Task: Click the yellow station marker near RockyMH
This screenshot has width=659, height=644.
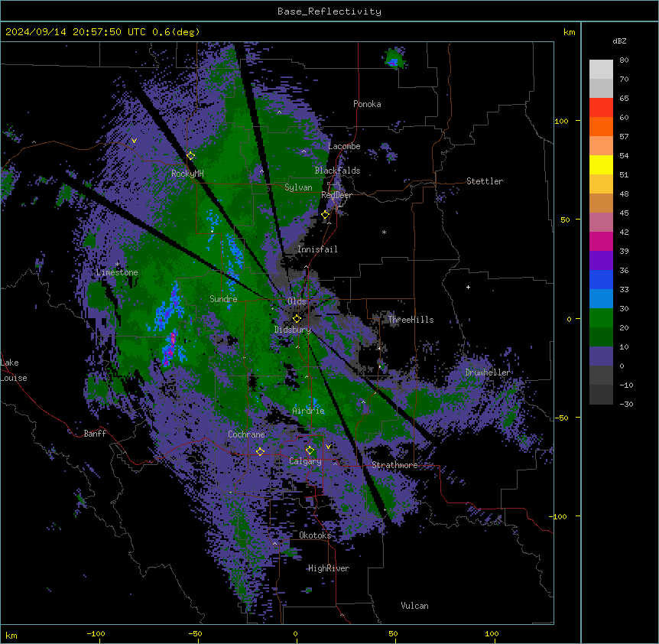Action: (x=191, y=156)
